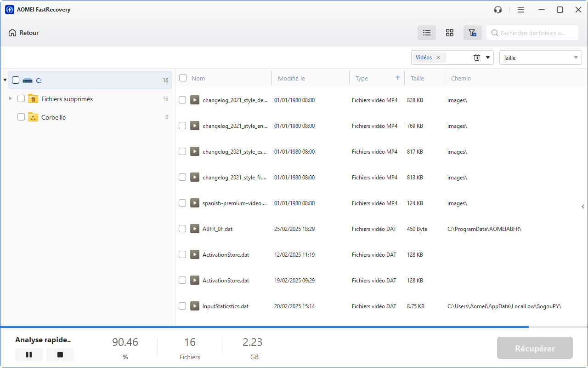The width and height of the screenshot is (588, 368).
Task: Sort by the Type column header
Action: [362, 78]
